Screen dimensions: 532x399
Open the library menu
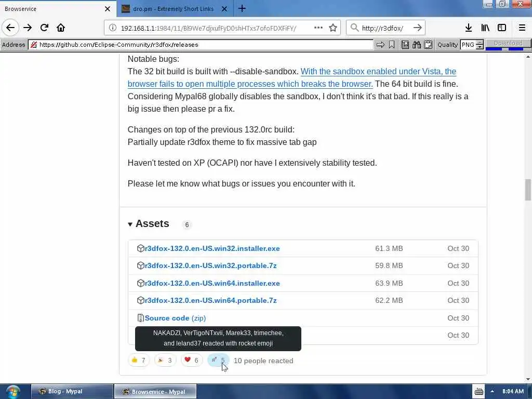click(485, 28)
